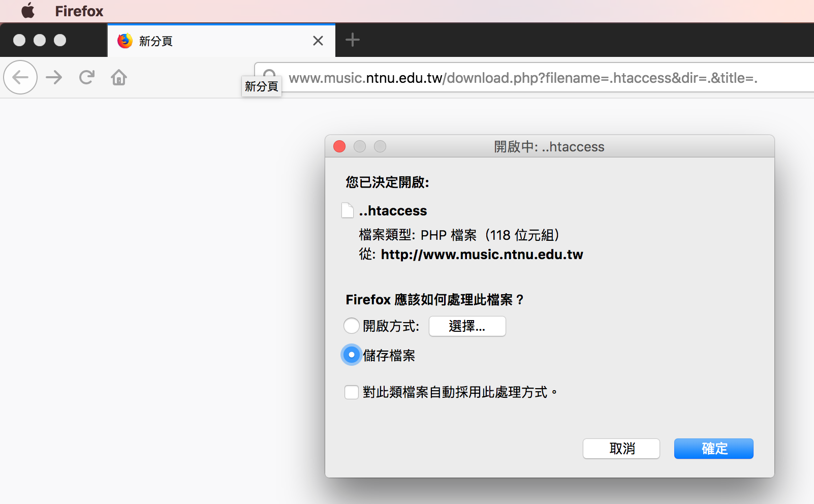Image resolution: width=814 pixels, height=504 pixels.
Task: Click the 您已決定開啟: heading
Action: click(388, 182)
